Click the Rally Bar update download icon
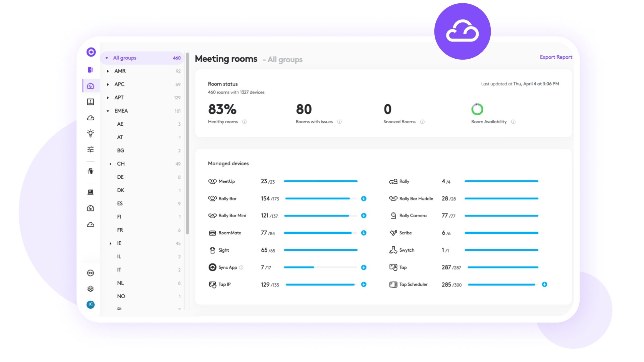Image resolution: width=644 pixels, height=362 pixels. (364, 198)
